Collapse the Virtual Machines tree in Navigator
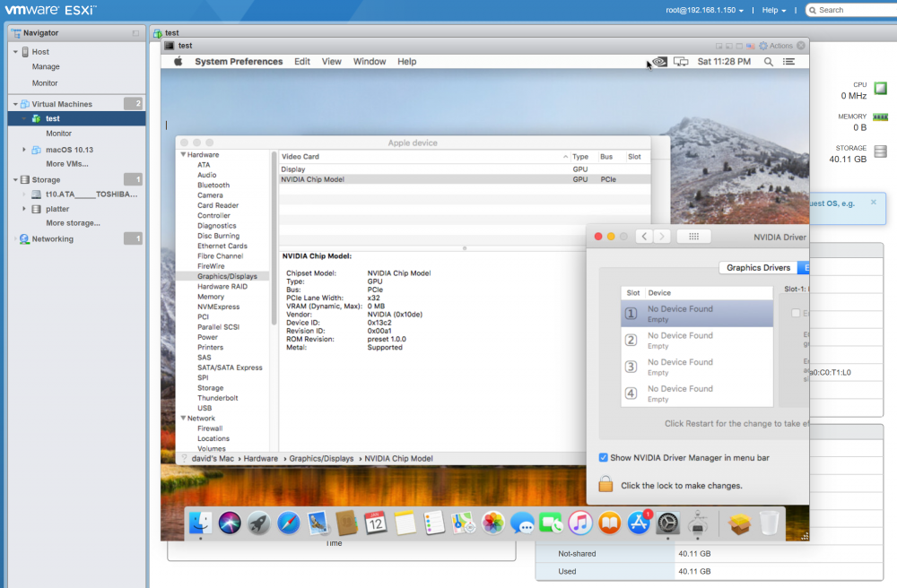The height and width of the screenshot is (588, 897). point(15,104)
